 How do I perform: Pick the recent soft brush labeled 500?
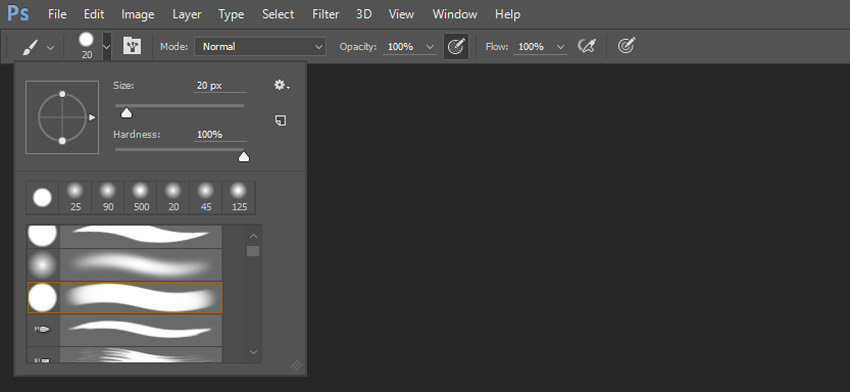tap(141, 197)
